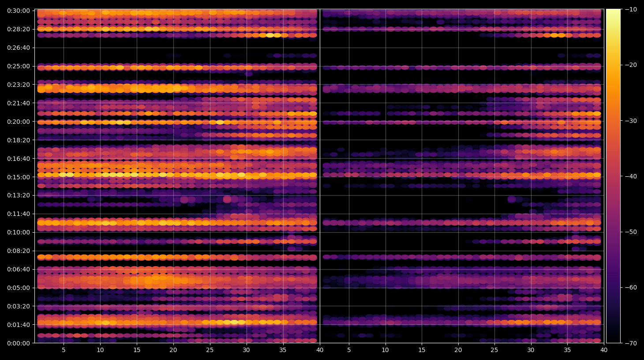Click the 0:21:40 time axis label
The width and height of the screenshot is (644, 360).
tap(19, 103)
